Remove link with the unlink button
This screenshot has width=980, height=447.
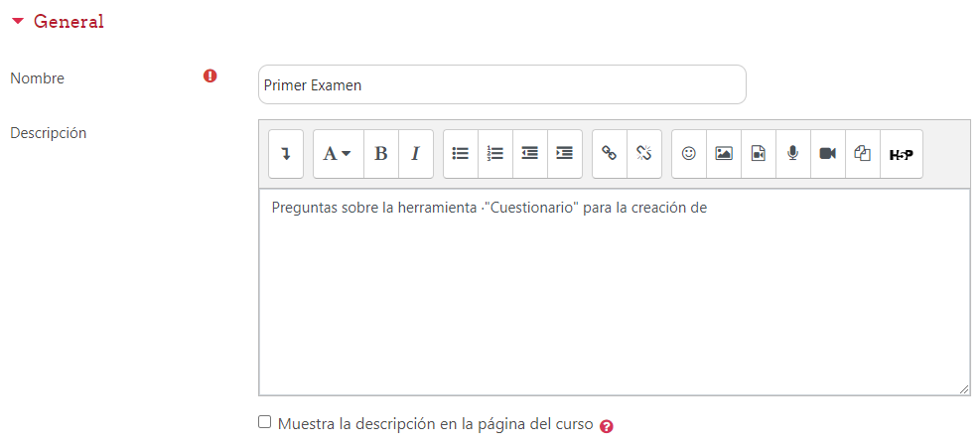click(644, 154)
